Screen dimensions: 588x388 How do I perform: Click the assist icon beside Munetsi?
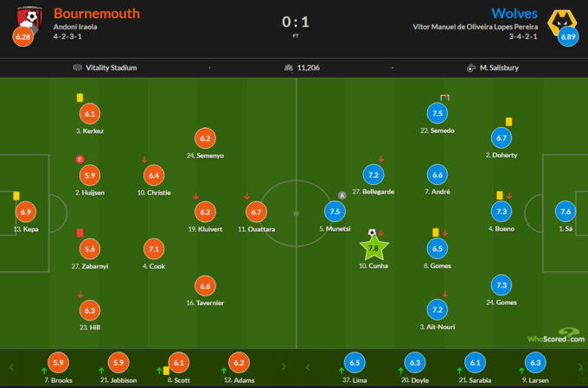click(x=342, y=195)
